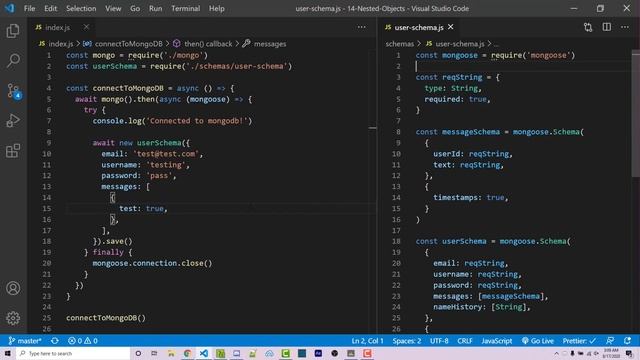
Task: Click 'connectToMongoDB()' call on line 25
Action: [x=106, y=318]
